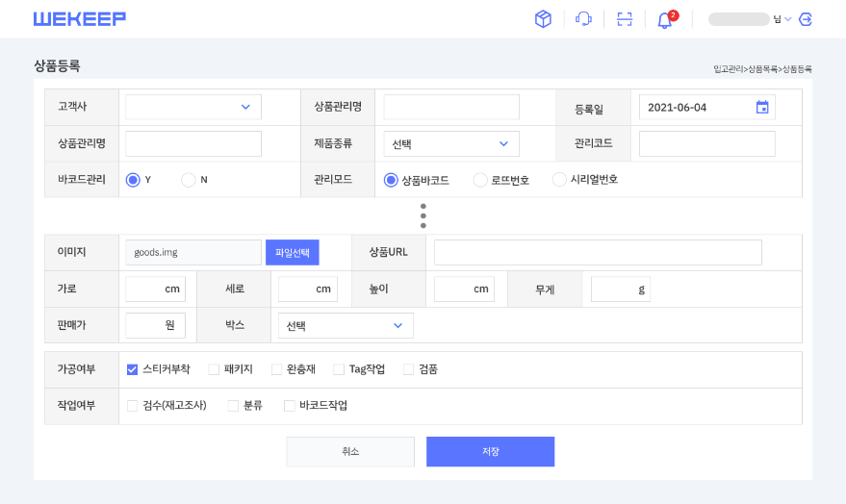Viewport: 846px width, 504px height.
Task: Click the WEKEEP logo
Action: (80, 19)
